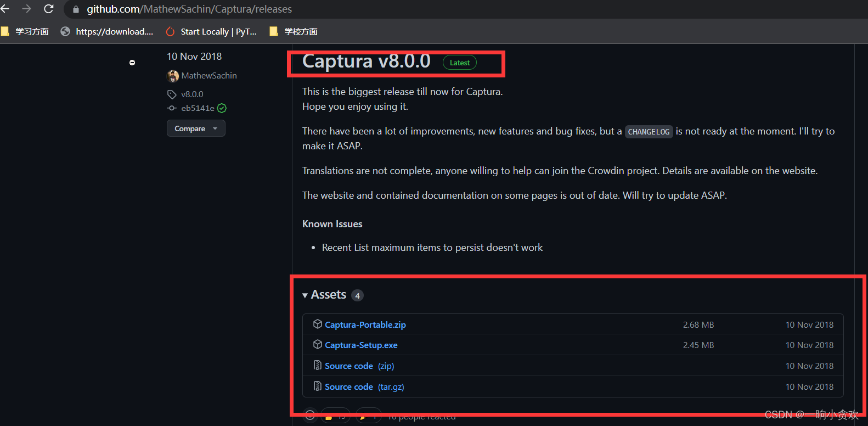Viewport: 868px width, 426px height.
Task: Click the file icon beside Source code (zip)
Action: pos(318,365)
